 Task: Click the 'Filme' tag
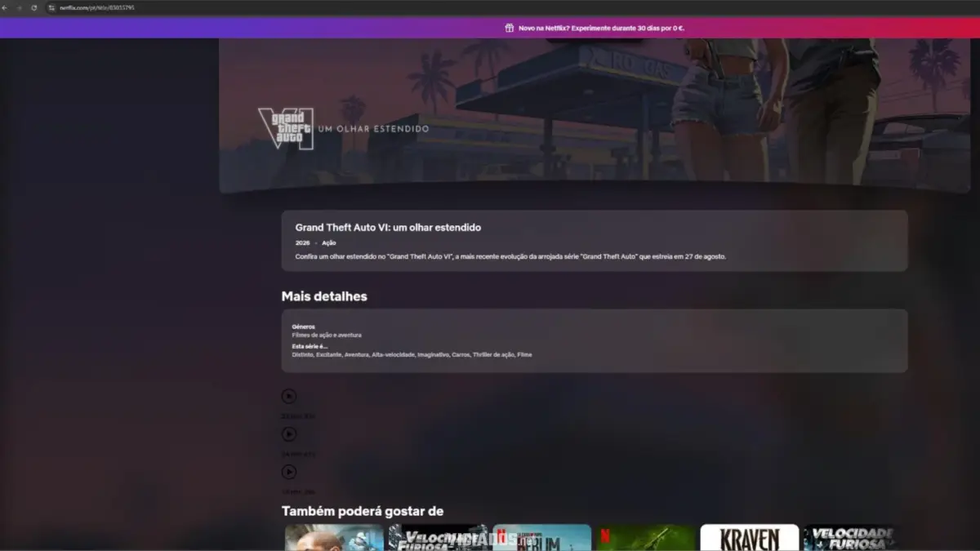[x=524, y=355]
